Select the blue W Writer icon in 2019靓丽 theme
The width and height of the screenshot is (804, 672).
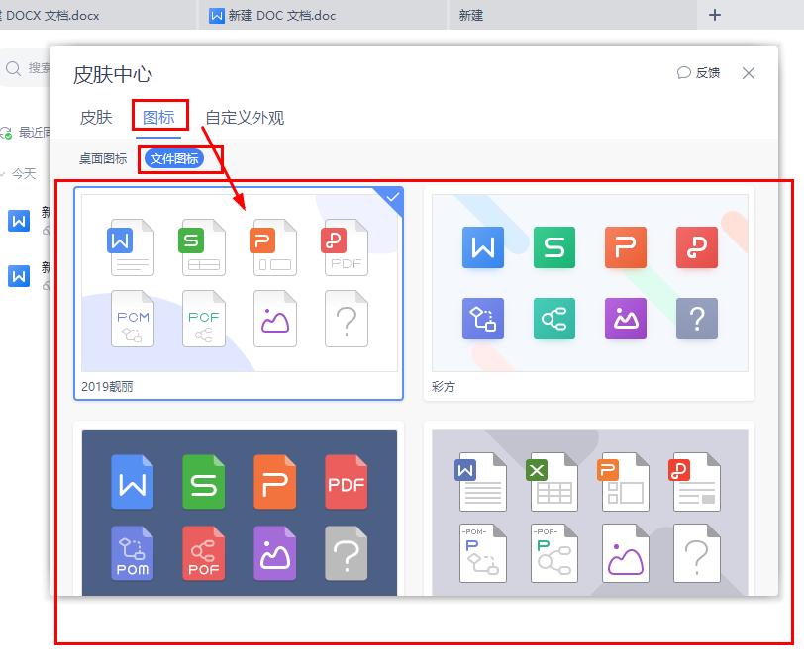[x=132, y=247]
